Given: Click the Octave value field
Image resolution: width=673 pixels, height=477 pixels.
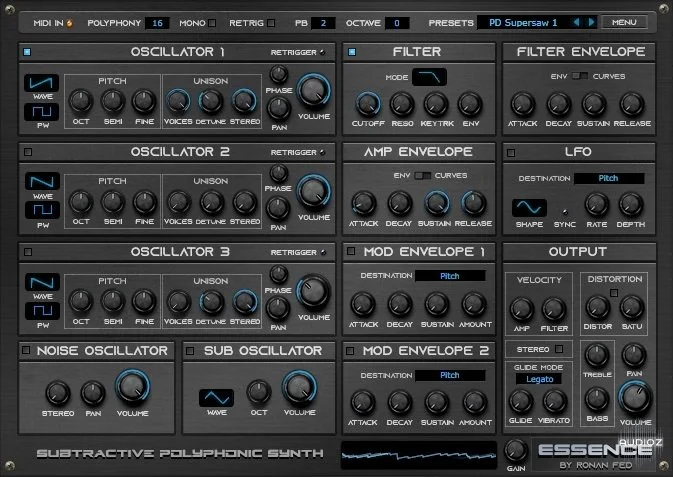Looking at the screenshot, I should 397,23.
